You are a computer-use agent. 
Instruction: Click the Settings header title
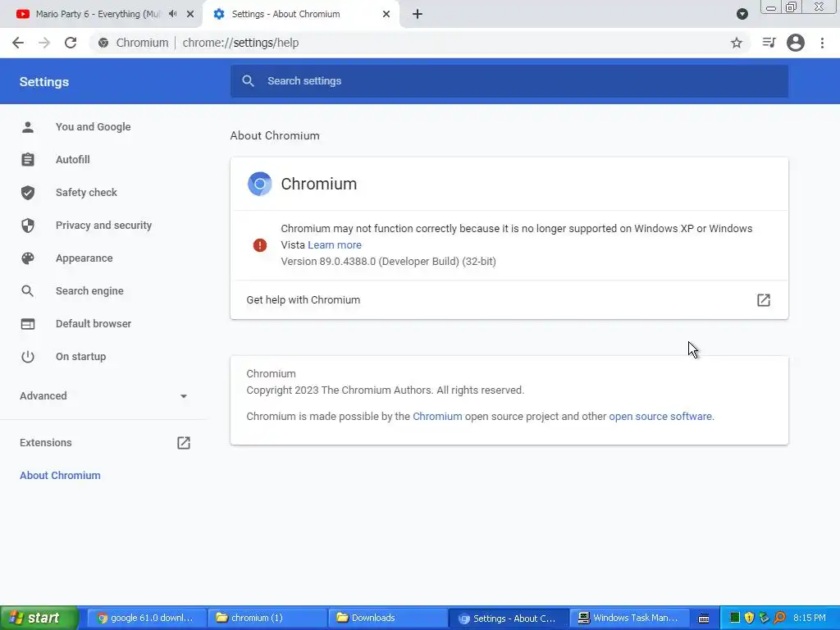pyautogui.click(x=44, y=82)
